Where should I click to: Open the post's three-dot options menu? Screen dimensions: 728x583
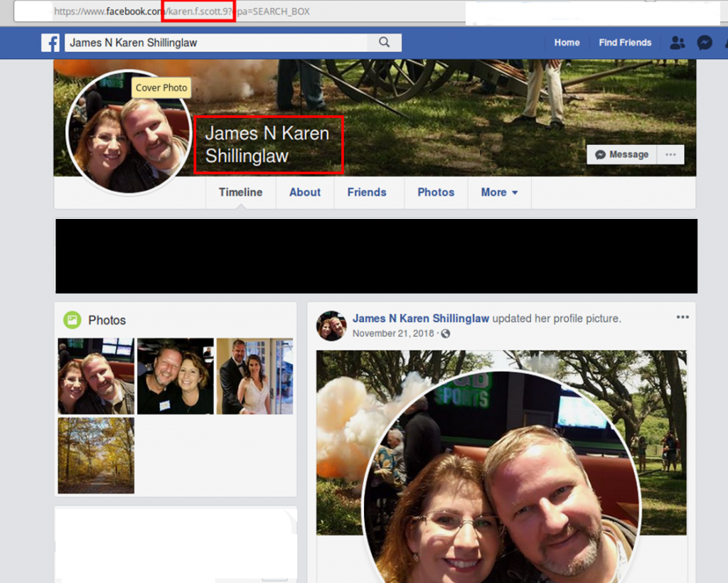682,317
